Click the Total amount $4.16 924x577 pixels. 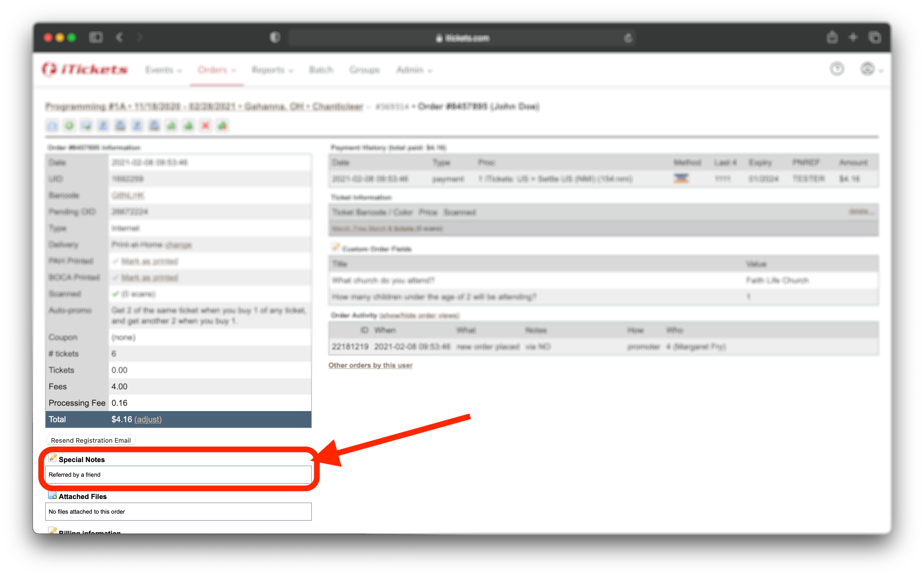click(x=122, y=419)
